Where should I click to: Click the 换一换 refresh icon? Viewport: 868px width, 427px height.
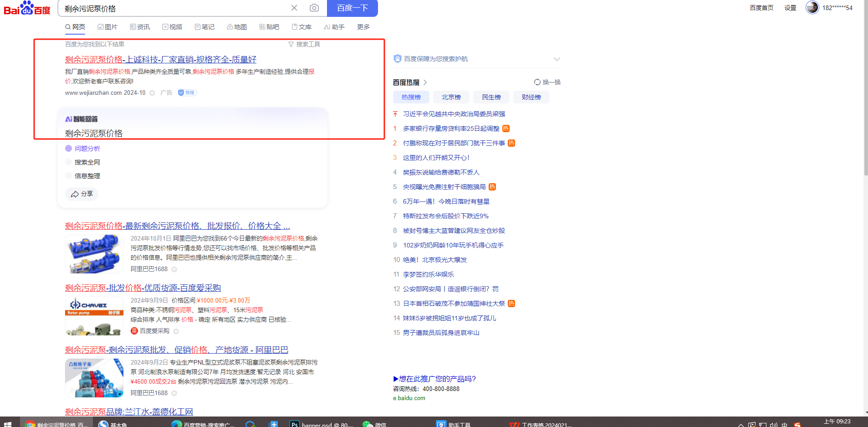[x=537, y=82]
